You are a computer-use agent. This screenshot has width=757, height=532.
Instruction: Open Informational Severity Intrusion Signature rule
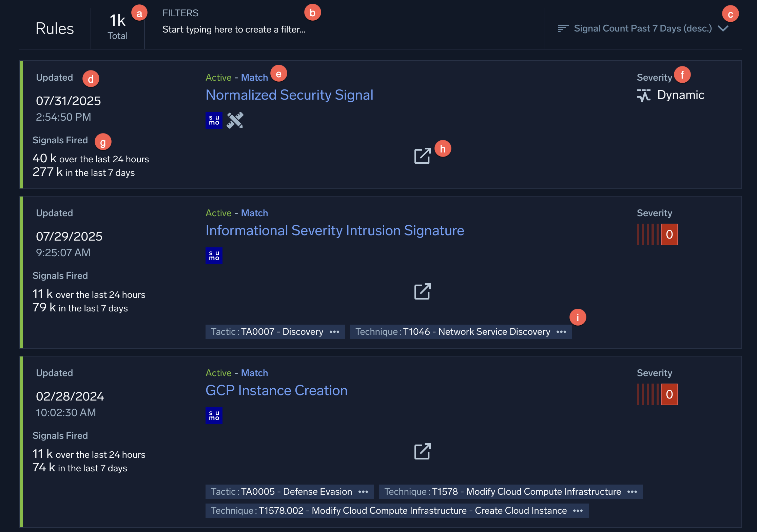pyautogui.click(x=335, y=231)
